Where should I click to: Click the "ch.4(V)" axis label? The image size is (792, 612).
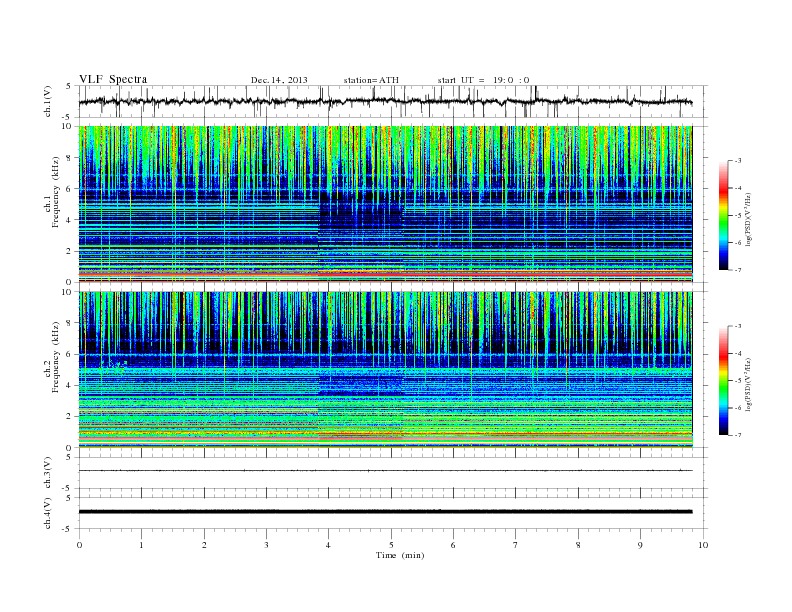click(48, 513)
